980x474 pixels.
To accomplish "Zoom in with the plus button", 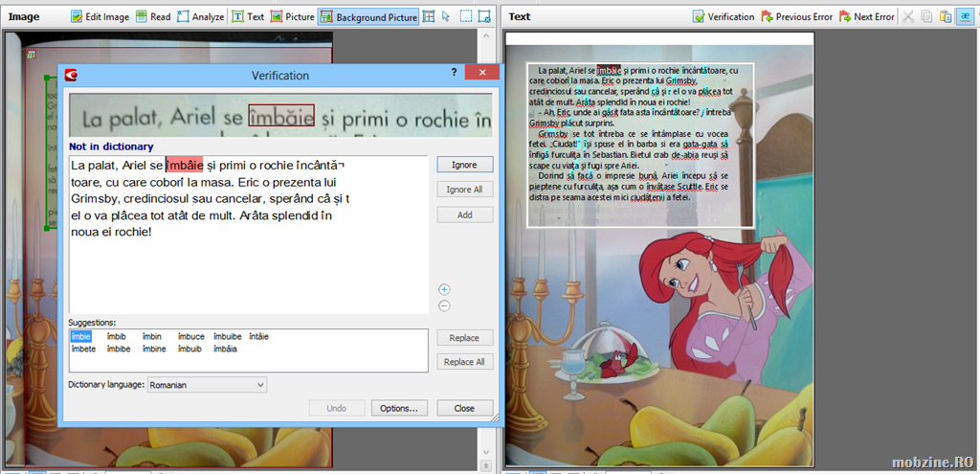I will point(444,289).
